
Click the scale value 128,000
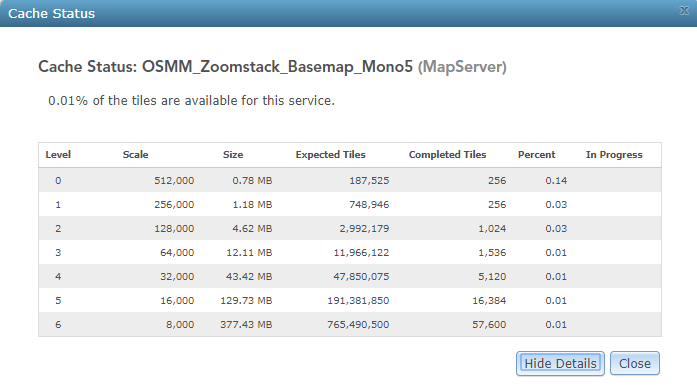[x=174, y=228]
